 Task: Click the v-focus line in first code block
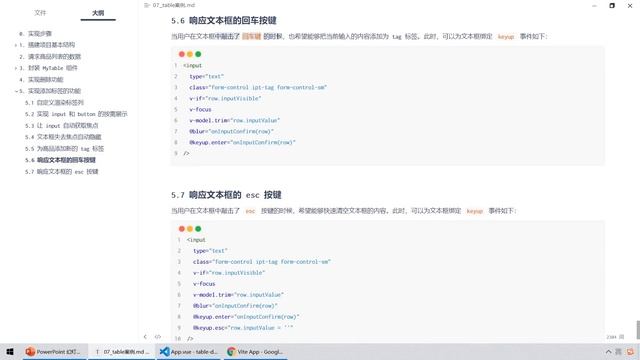(200, 109)
